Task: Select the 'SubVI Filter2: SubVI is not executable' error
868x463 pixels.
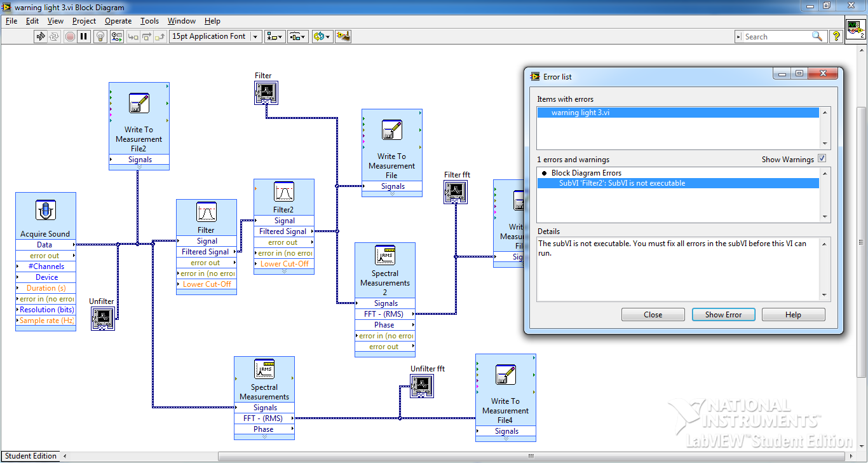Action: [678, 183]
